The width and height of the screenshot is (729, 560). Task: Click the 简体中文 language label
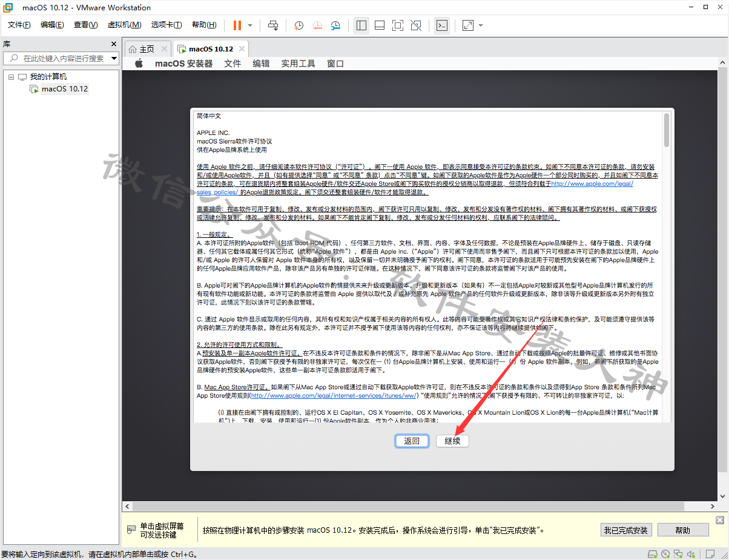pyautogui.click(x=209, y=116)
